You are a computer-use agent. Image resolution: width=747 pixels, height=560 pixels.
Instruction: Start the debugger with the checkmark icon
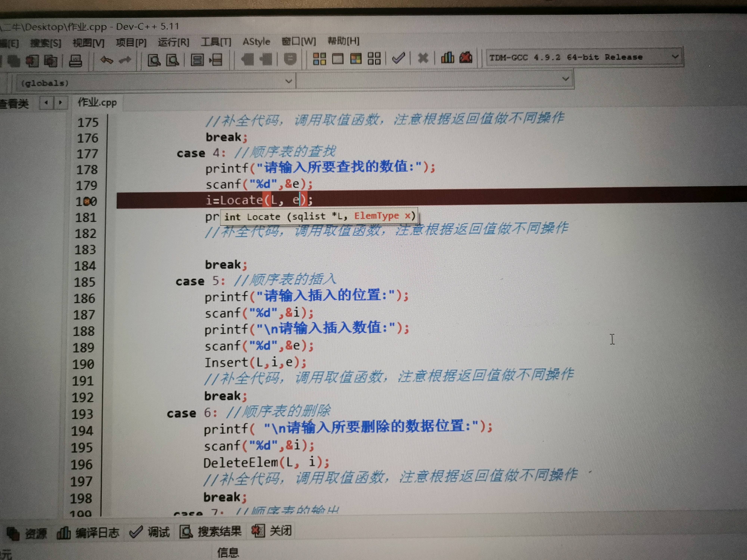[x=399, y=58]
